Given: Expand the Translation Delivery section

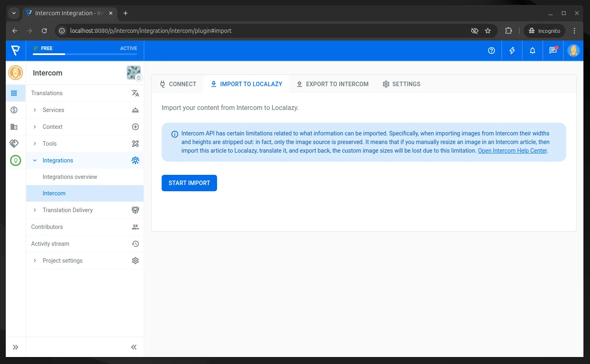Looking at the screenshot, I should point(68,210).
